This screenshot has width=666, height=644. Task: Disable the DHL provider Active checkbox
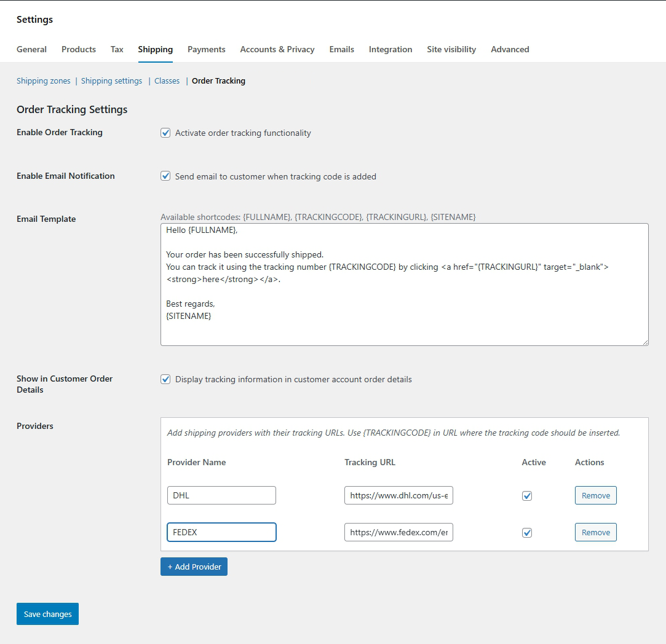tap(527, 496)
